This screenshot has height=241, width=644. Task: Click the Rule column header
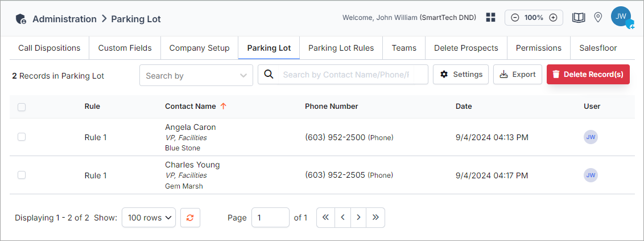[92, 106]
